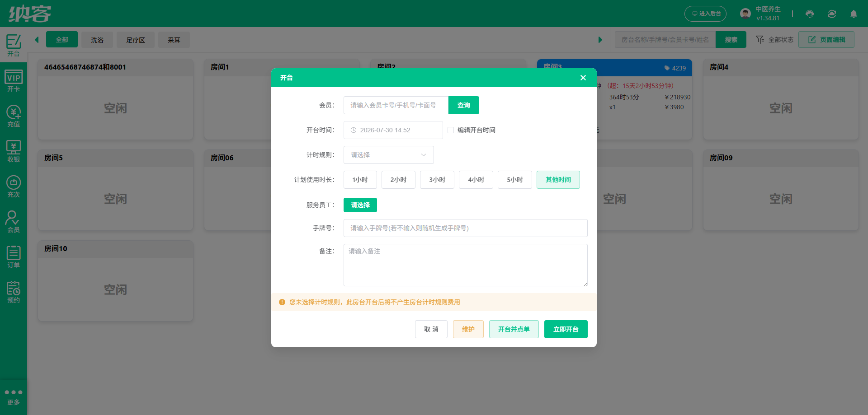
Task: Select room card 房间09
Action: tap(781, 190)
